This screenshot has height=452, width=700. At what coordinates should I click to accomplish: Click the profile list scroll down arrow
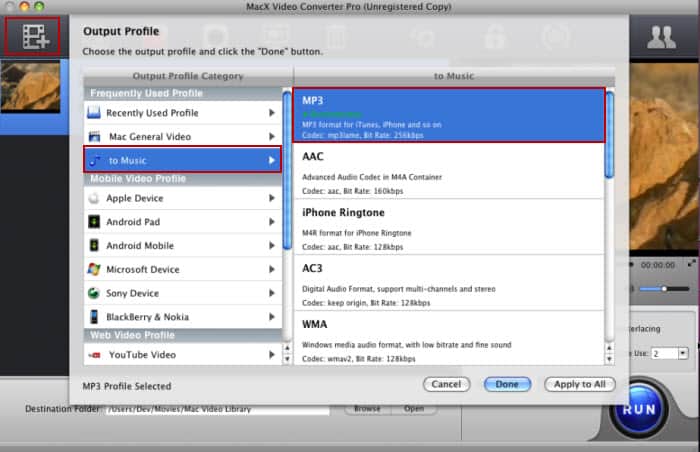pyautogui.click(x=609, y=359)
